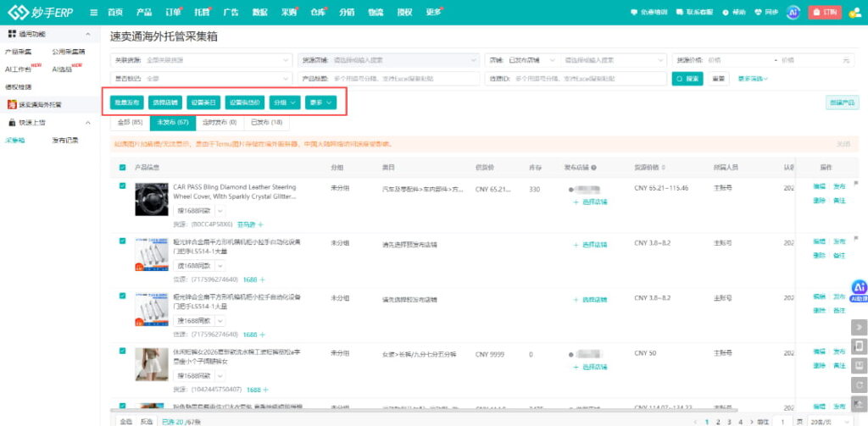Click the 联系客服 chat icon
This screenshot has width=868, height=426.
(679, 12)
